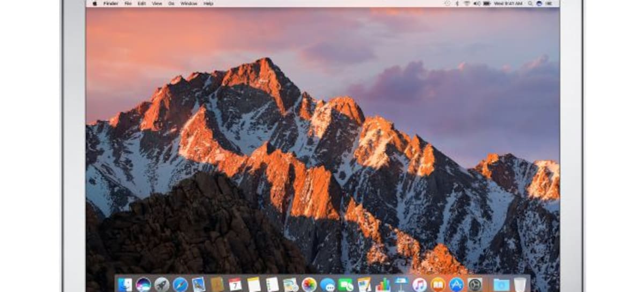Open Messages app in dock
Screen dimensions: 644x292
pos(327,284)
